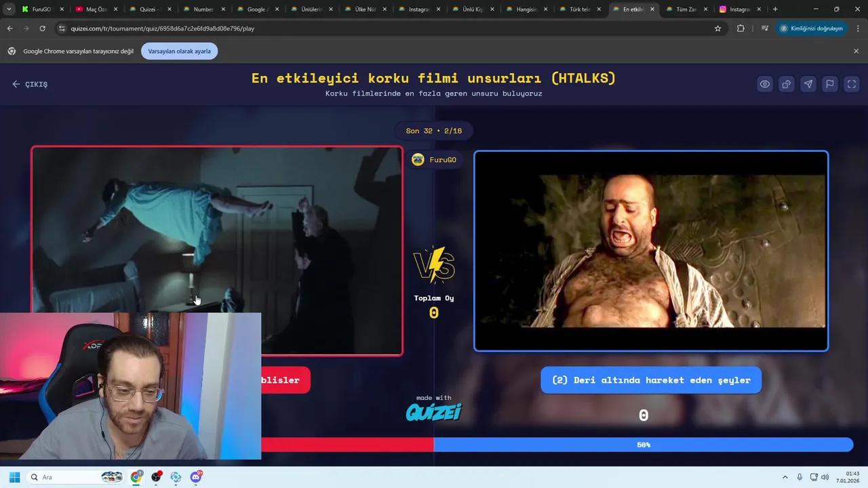The width and height of the screenshot is (868, 488).
Task: Click the network icon in system tray
Action: [814, 477]
